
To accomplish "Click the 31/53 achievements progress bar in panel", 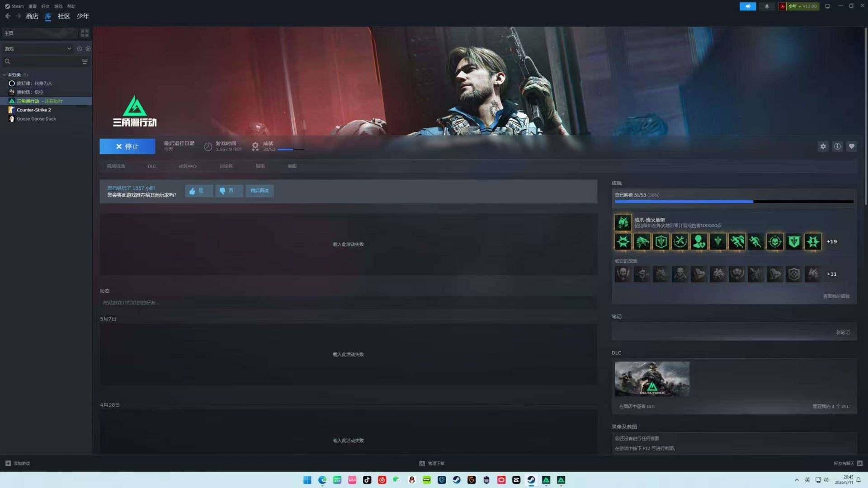I will (x=734, y=202).
